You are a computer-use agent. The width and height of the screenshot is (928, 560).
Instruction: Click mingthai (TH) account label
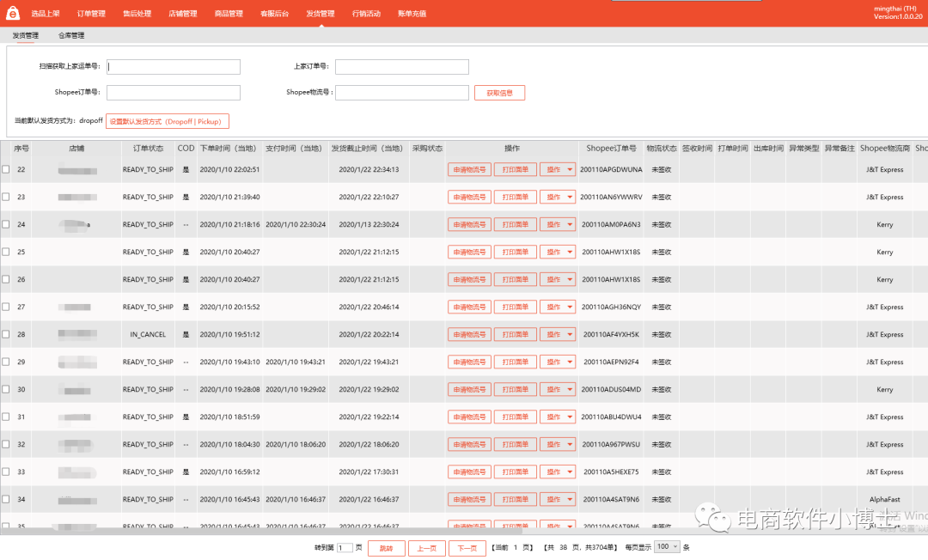(894, 9)
